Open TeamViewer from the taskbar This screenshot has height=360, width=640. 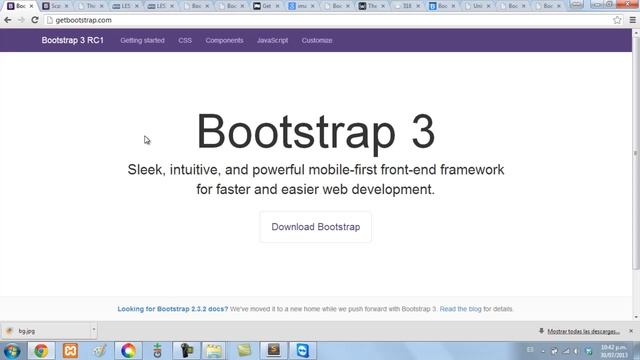(302, 351)
